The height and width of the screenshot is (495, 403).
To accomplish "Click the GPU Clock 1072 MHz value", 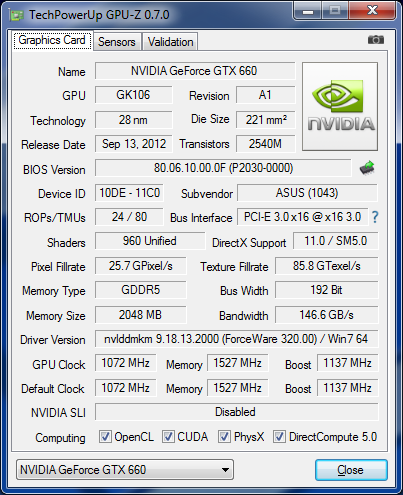I will pos(125,363).
